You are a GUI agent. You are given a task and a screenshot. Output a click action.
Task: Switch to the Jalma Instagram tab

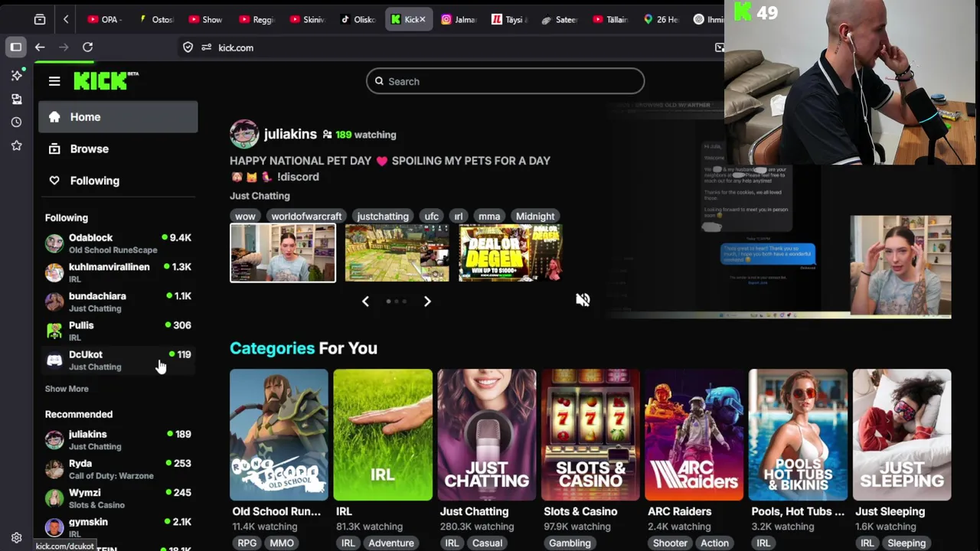coord(459,19)
